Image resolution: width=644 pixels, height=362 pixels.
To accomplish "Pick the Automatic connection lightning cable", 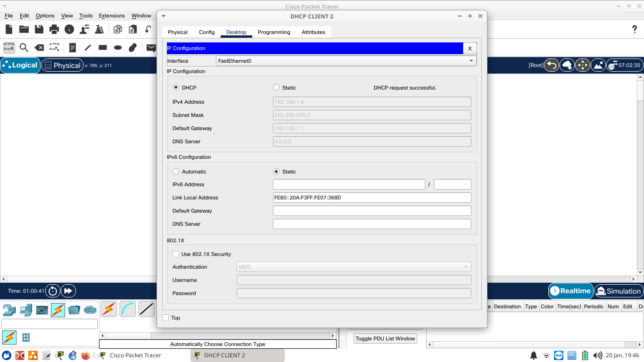I will (108, 309).
